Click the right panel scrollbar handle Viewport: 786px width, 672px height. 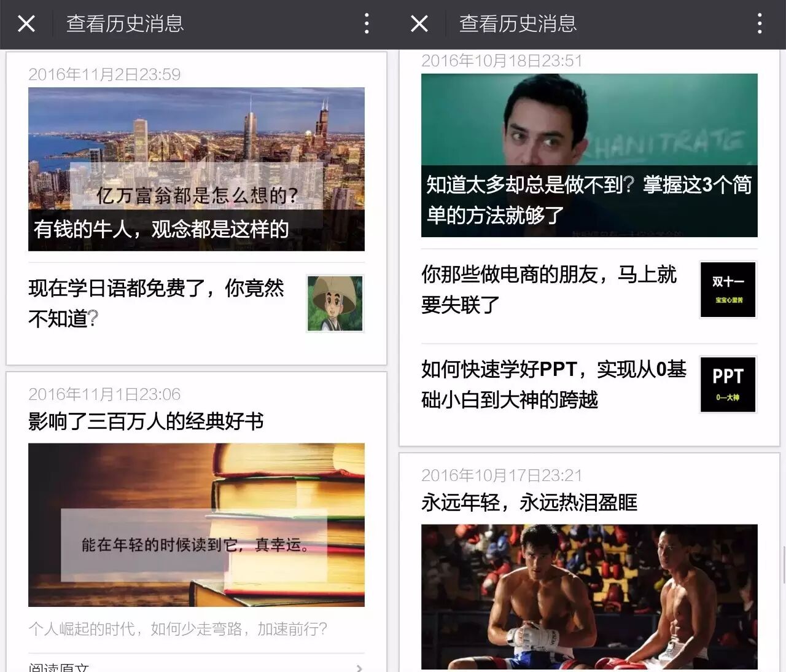(783, 564)
